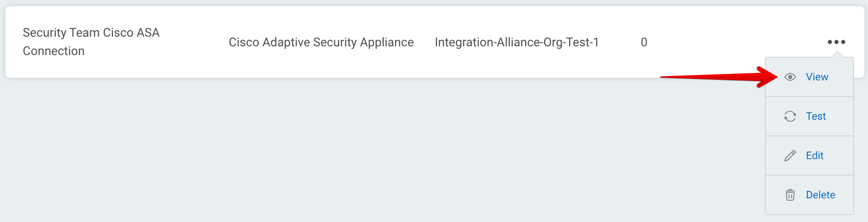Click the 0 count value in the row

[644, 42]
